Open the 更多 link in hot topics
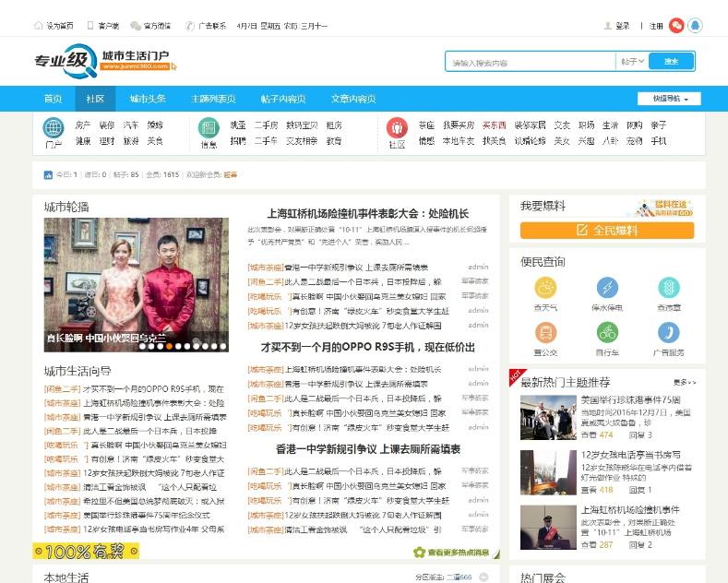 [685, 383]
